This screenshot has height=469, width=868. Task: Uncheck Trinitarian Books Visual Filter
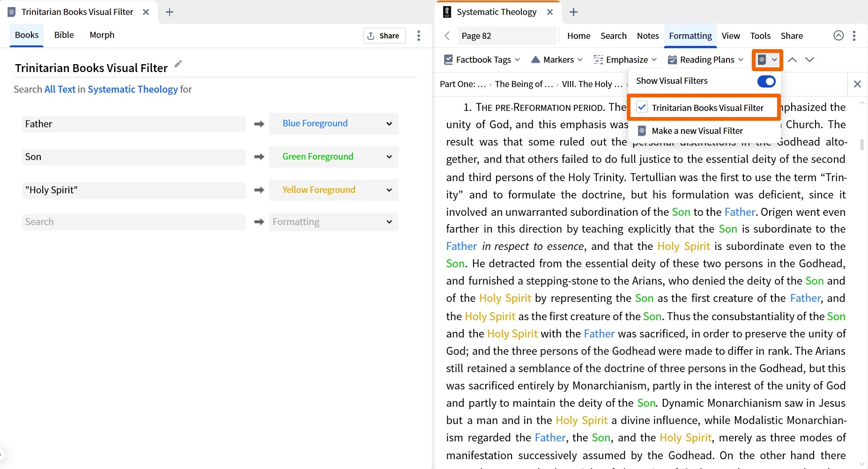(x=642, y=107)
